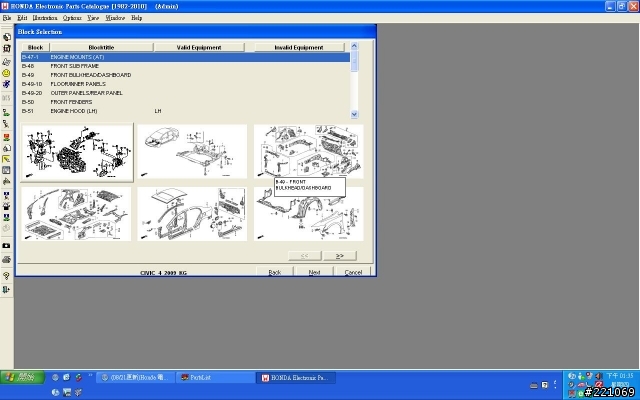Click the yellow smiley face toolbar icon

[x=6, y=73]
